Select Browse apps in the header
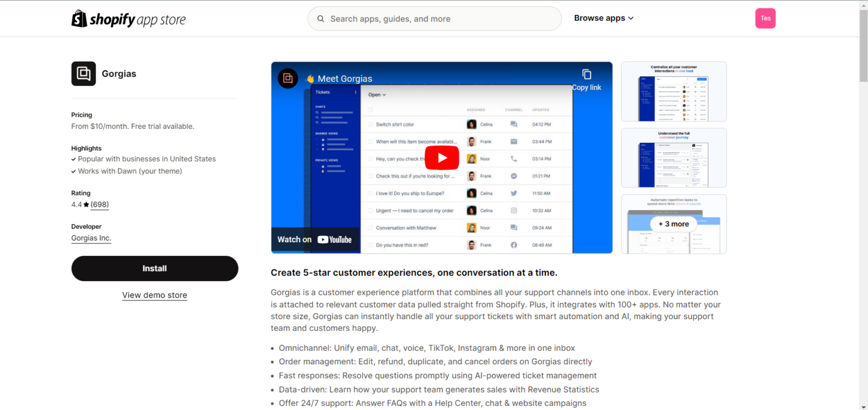 [x=604, y=18]
